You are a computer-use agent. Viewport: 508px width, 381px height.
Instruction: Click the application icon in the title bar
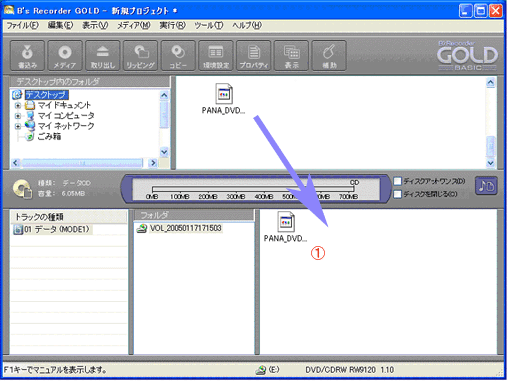click(9, 10)
